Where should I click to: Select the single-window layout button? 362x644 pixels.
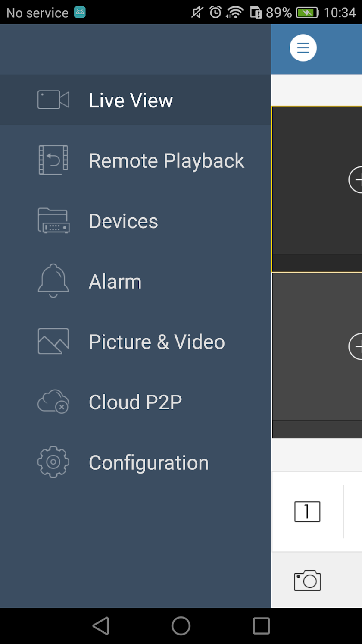[x=307, y=512]
